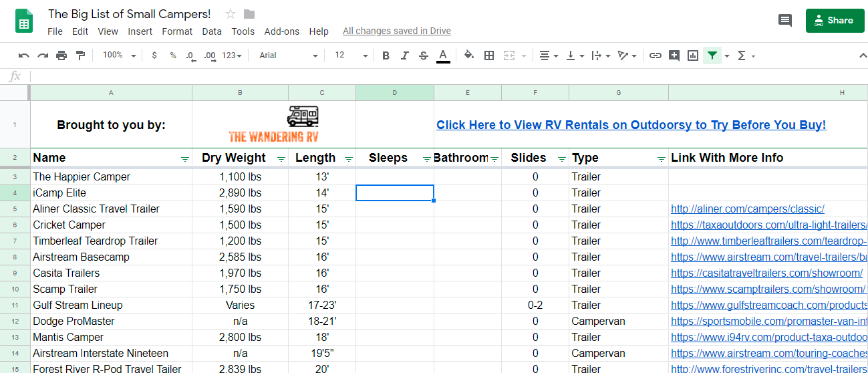Open the Outdoorsy RV Rentals link
Image resolution: width=868 pixels, height=373 pixels.
[631, 125]
